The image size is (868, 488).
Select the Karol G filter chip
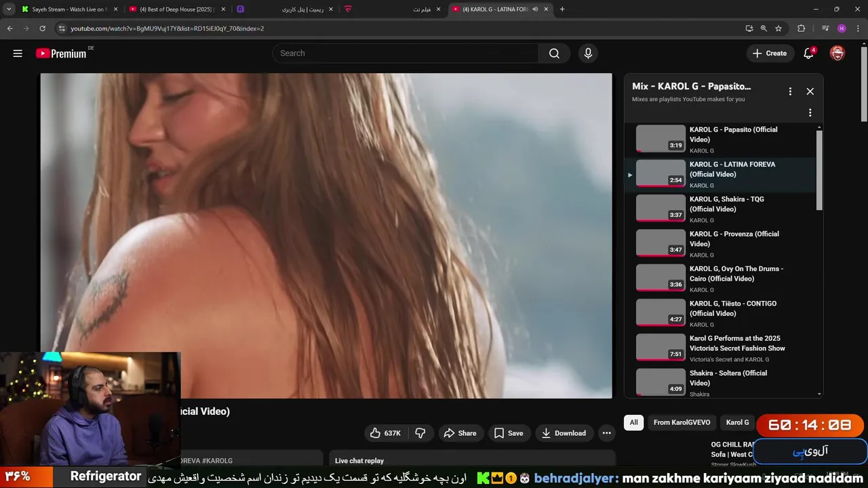tap(737, 422)
